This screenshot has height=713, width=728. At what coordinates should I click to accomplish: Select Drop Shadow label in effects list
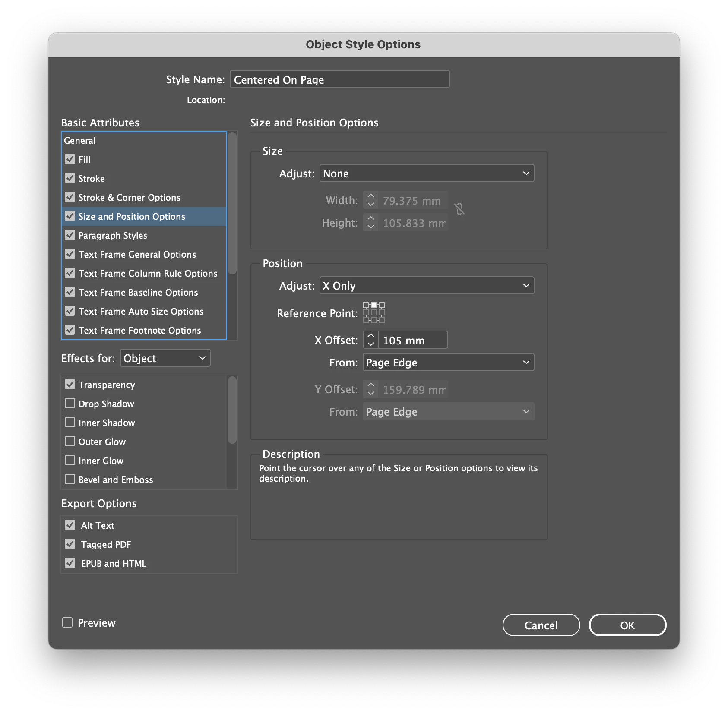(x=106, y=404)
